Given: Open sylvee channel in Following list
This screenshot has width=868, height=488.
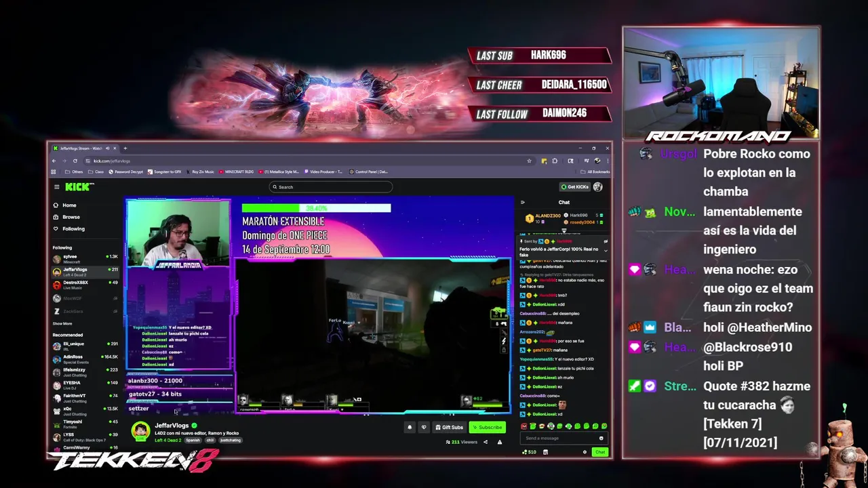Looking at the screenshot, I should tap(85, 259).
